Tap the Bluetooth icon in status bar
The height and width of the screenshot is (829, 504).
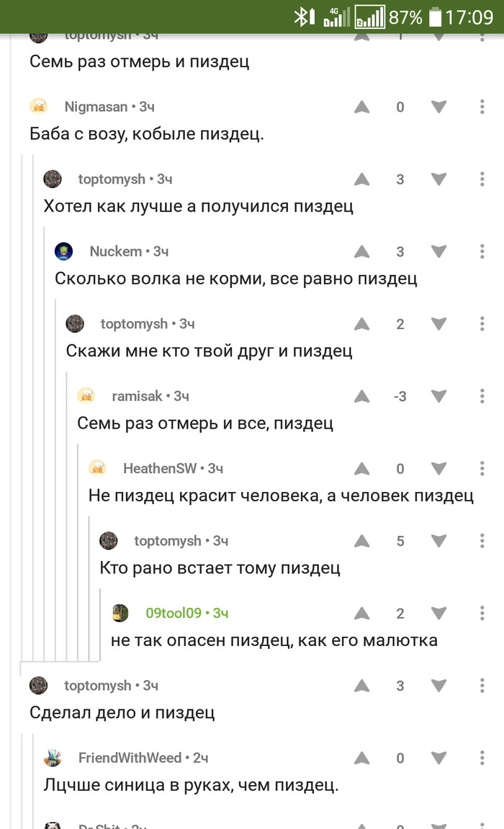pyautogui.click(x=302, y=14)
